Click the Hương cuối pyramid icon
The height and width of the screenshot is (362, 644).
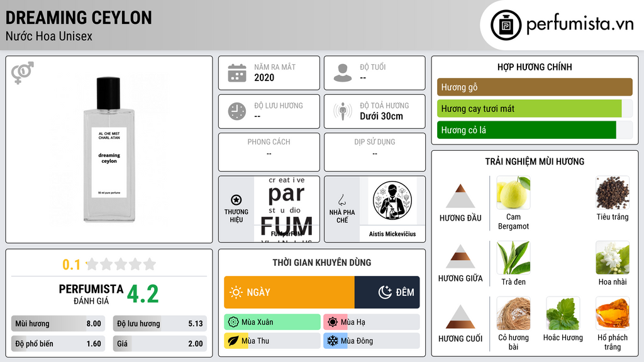pos(460,317)
